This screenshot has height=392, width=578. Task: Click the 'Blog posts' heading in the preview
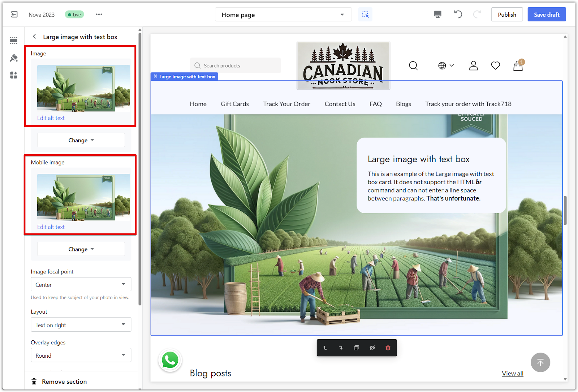[x=210, y=373]
